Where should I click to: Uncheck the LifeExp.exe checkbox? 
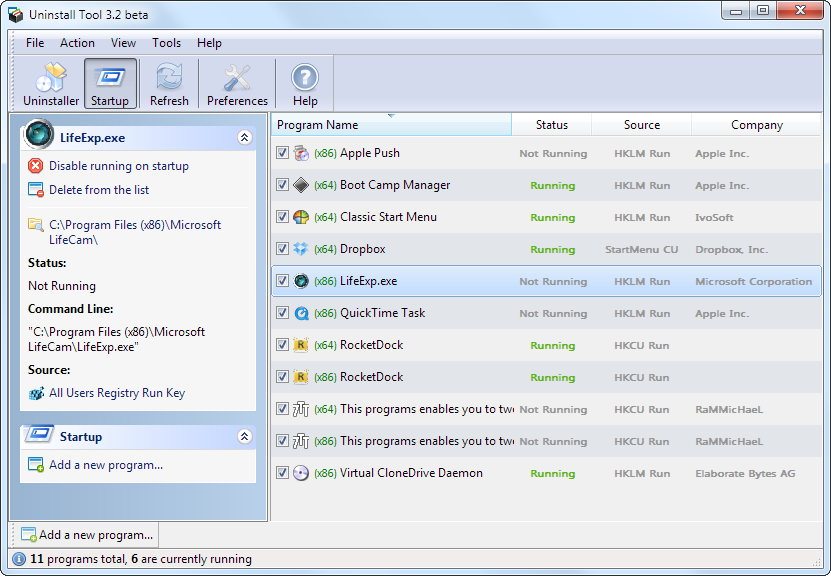pos(282,281)
